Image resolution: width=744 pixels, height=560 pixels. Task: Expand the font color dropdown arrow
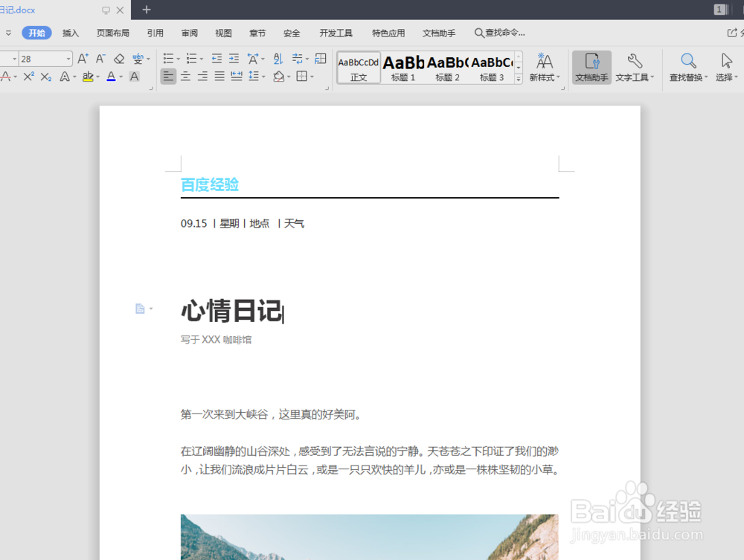(x=119, y=77)
